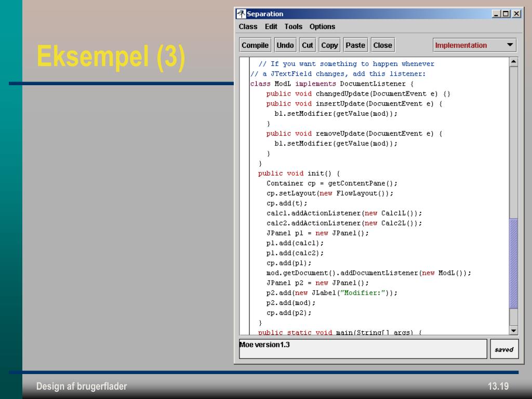Click the vertical scrollbar thumb

[x=514, y=263]
